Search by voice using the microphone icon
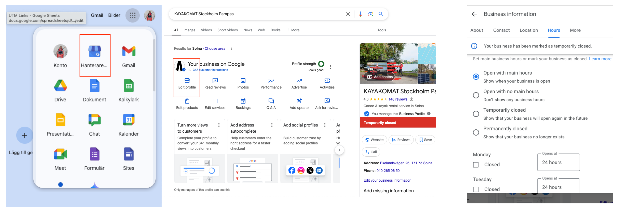Viewport: 644px width, 224px height. (x=360, y=14)
